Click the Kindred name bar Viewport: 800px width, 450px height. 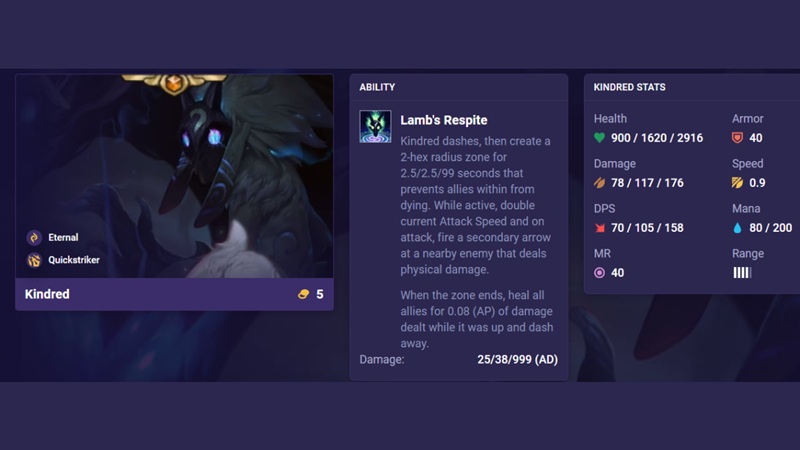coord(174,294)
